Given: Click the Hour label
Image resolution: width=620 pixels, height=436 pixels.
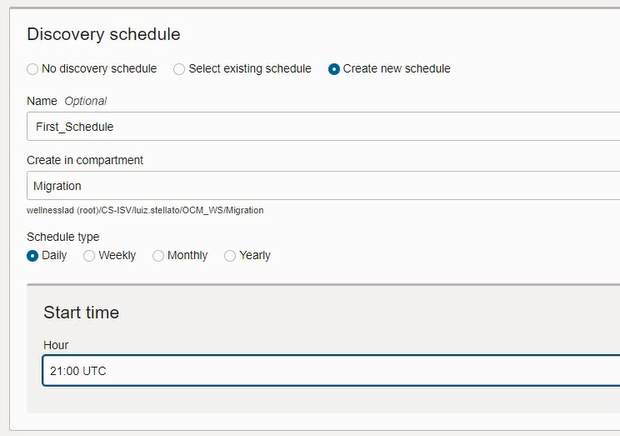Looking at the screenshot, I should [x=56, y=345].
